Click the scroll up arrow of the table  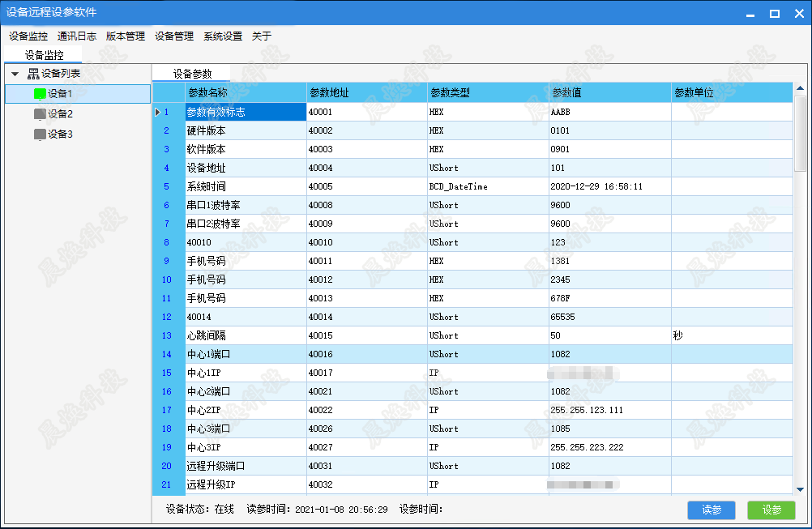tap(800, 88)
